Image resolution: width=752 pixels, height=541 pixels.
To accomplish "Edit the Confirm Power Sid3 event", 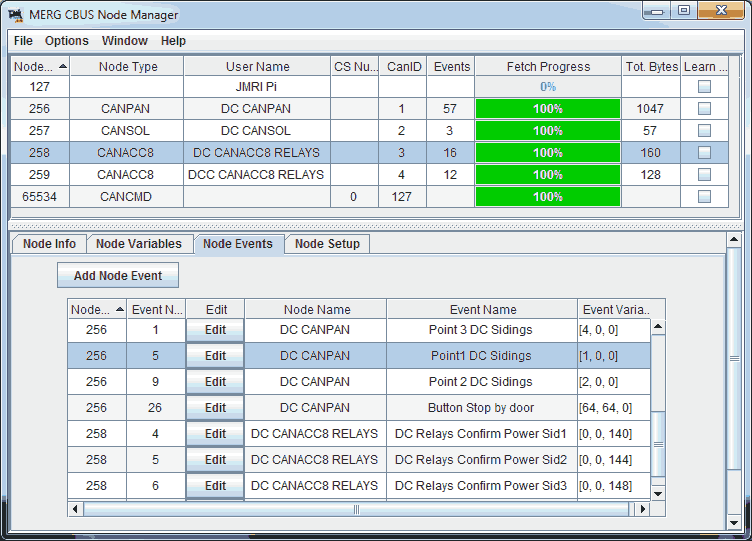I will point(215,485).
